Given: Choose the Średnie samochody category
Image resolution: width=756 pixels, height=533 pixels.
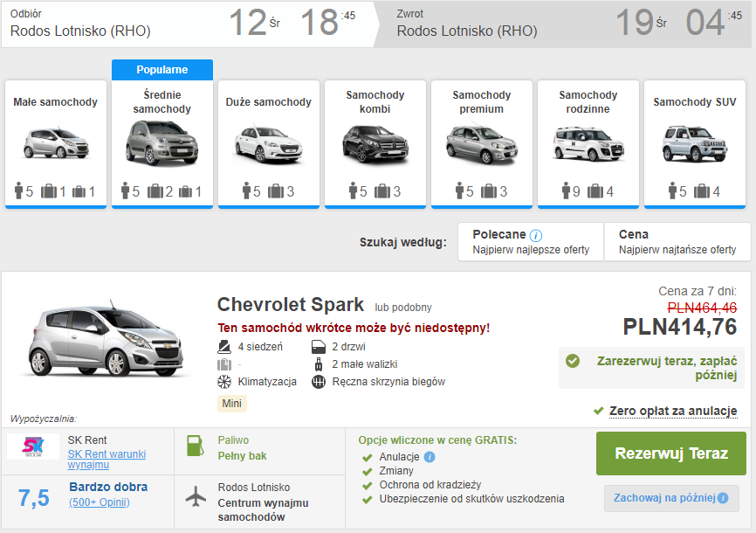Looking at the screenshot, I should click(x=162, y=144).
